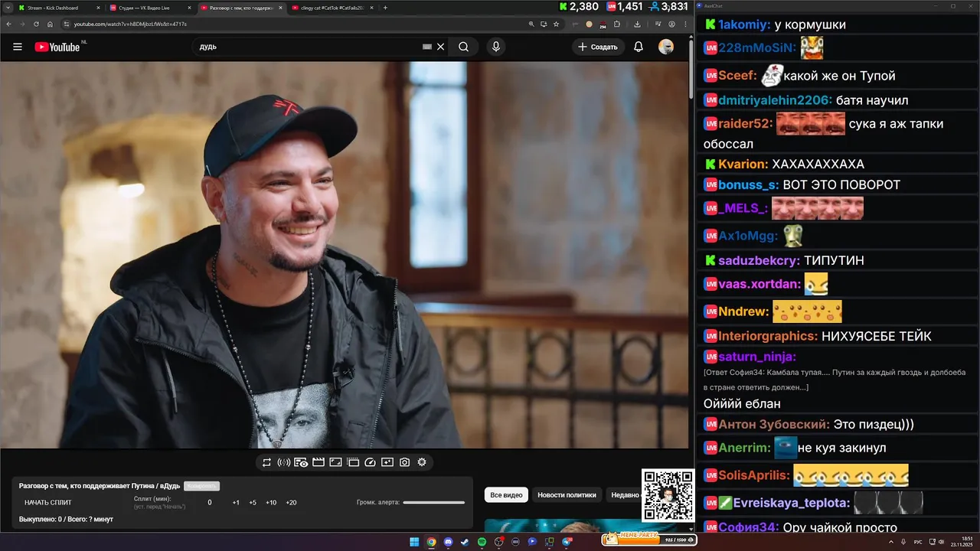Image resolution: width=980 pixels, height=551 pixels.
Task: Click username Антон Зубовский in AxelChat
Action: tap(773, 424)
